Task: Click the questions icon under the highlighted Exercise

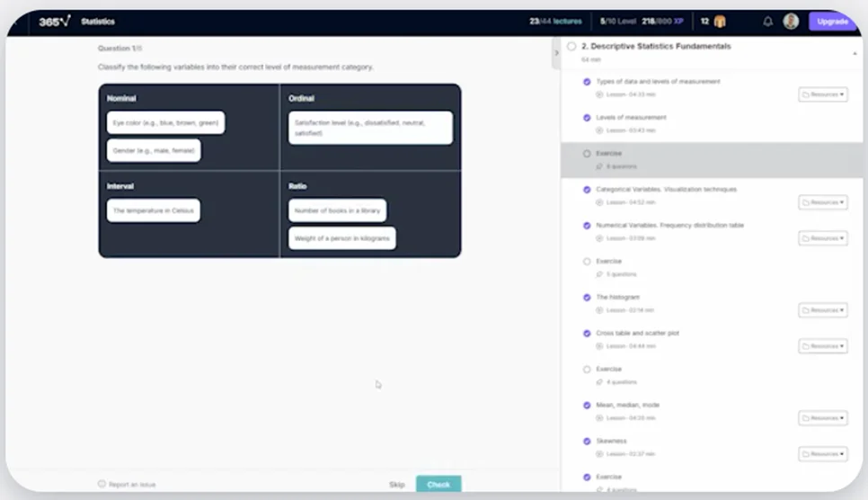Action: [x=599, y=166]
